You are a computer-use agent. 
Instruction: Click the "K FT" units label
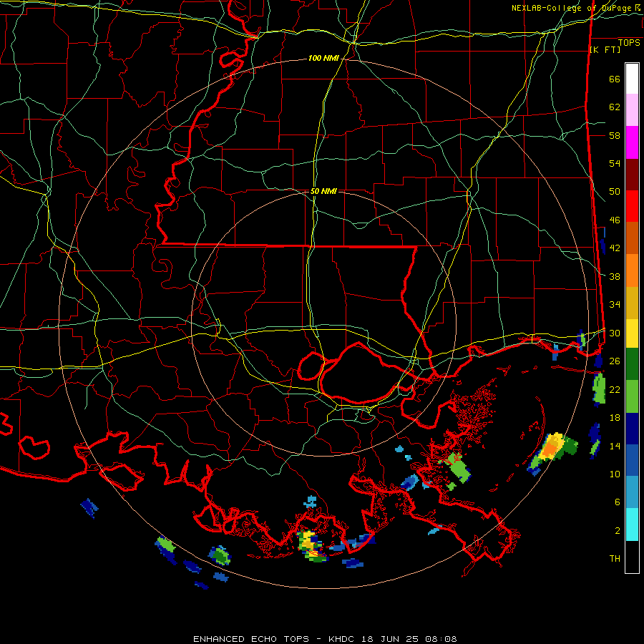pos(605,49)
